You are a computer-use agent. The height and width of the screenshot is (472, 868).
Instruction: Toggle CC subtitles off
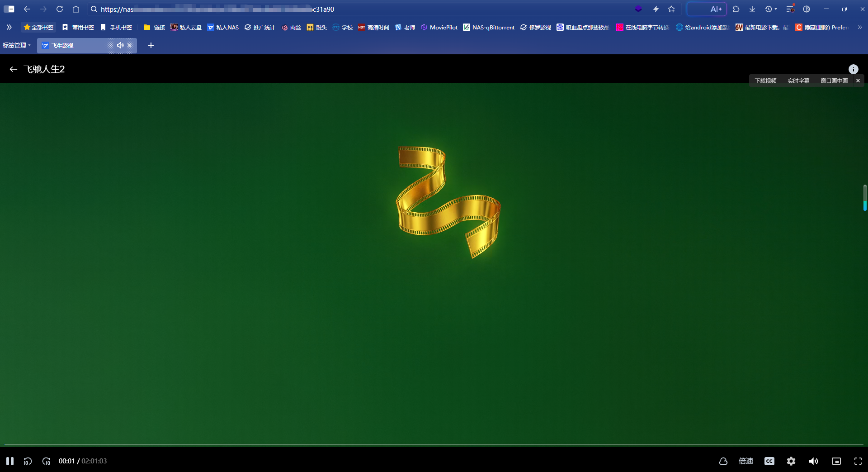click(769, 461)
